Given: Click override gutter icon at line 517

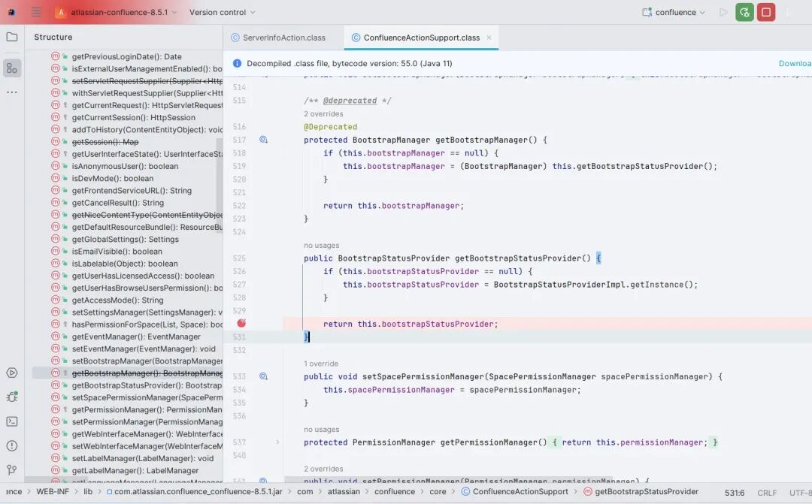Looking at the screenshot, I should 264,139.
